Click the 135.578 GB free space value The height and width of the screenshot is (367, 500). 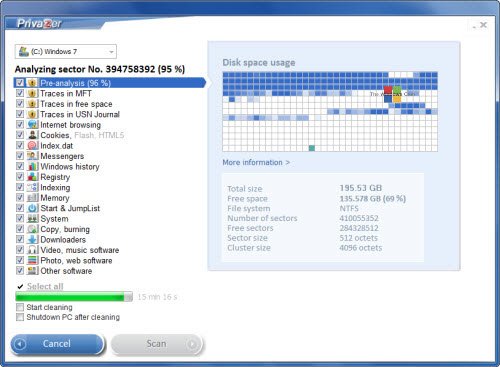pos(372,199)
